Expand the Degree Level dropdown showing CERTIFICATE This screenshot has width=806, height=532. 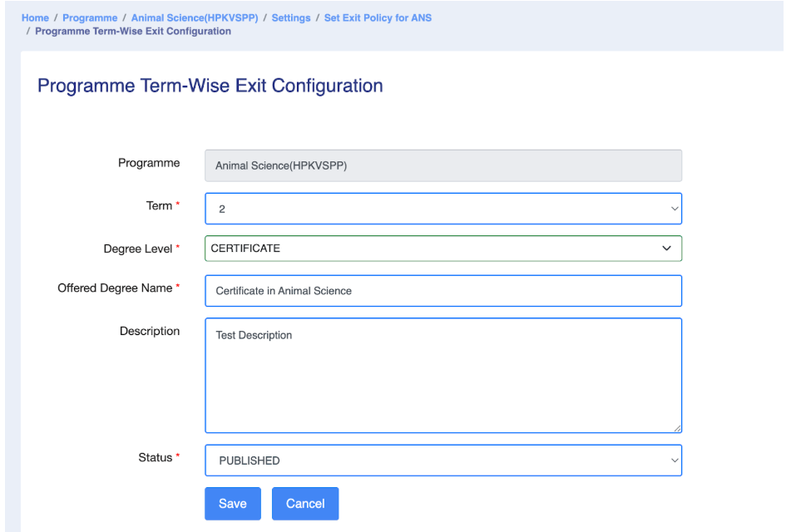(x=443, y=249)
